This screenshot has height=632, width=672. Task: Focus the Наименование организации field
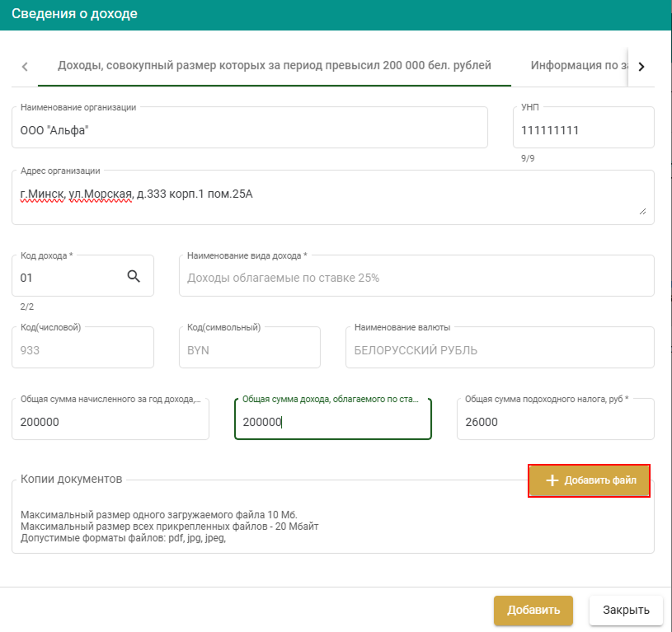(x=249, y=130)
